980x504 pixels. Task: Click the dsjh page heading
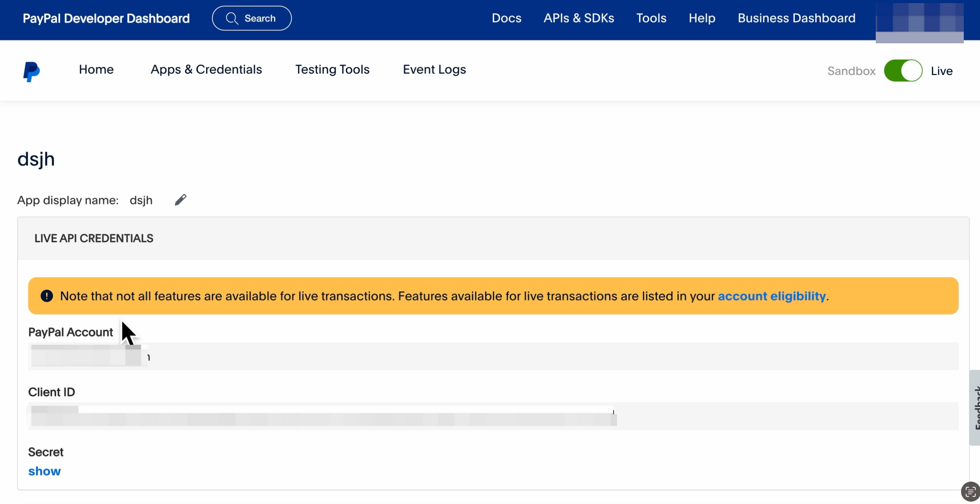(36, 159)
